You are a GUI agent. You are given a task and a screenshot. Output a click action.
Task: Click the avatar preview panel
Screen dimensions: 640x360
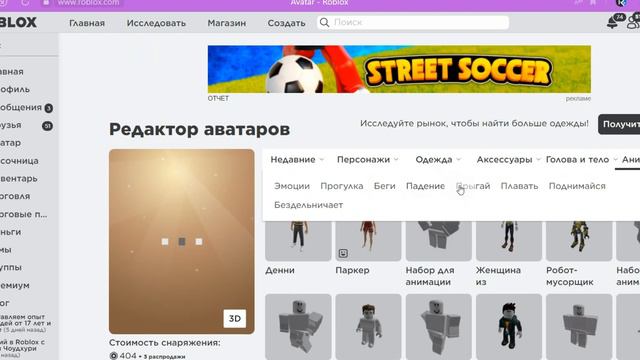182,241
